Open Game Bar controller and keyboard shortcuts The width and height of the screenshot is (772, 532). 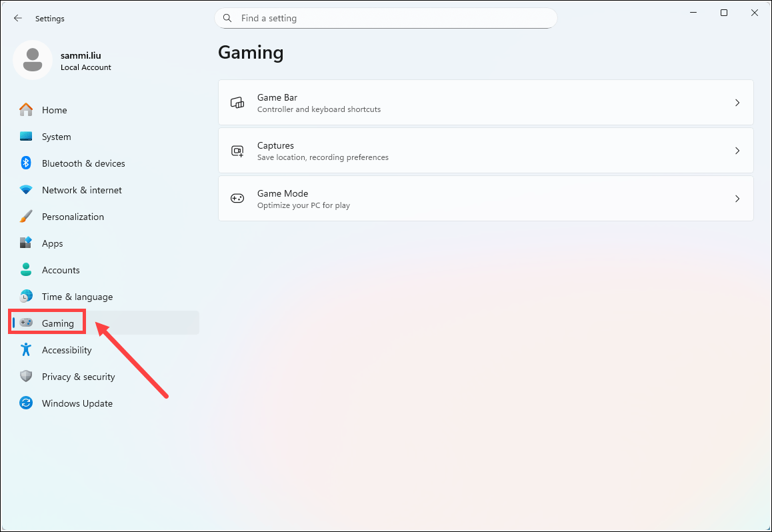[485, 103]
